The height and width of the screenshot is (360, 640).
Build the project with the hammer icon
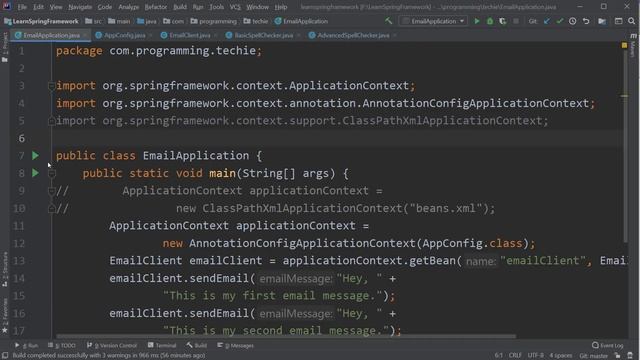point(388,21)
